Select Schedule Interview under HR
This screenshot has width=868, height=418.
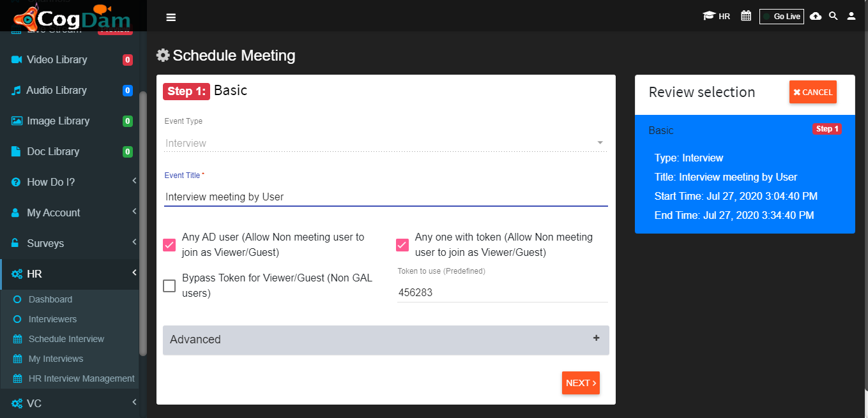click(x=66, y=339)
